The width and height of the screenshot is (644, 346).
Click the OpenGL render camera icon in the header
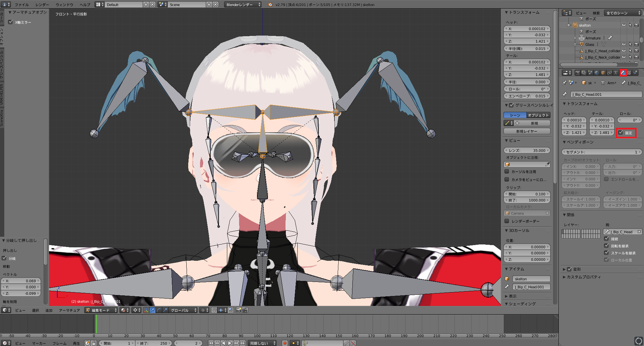tap(239, 310)
